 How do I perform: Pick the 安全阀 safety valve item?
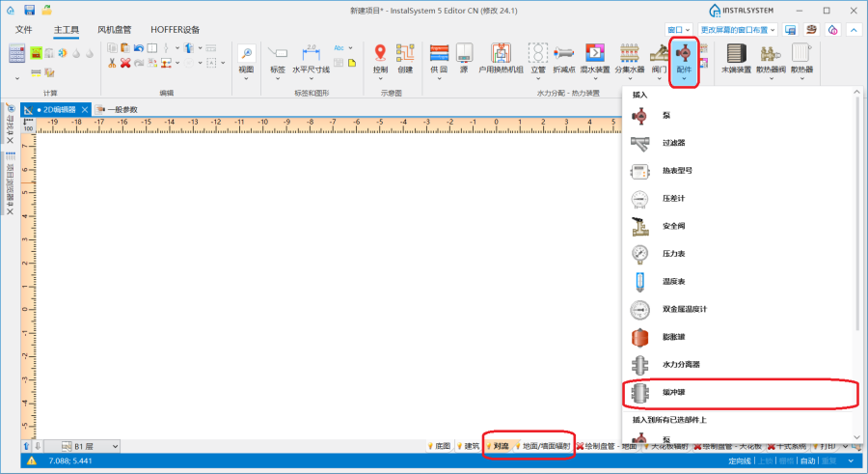tap(672, 226)
